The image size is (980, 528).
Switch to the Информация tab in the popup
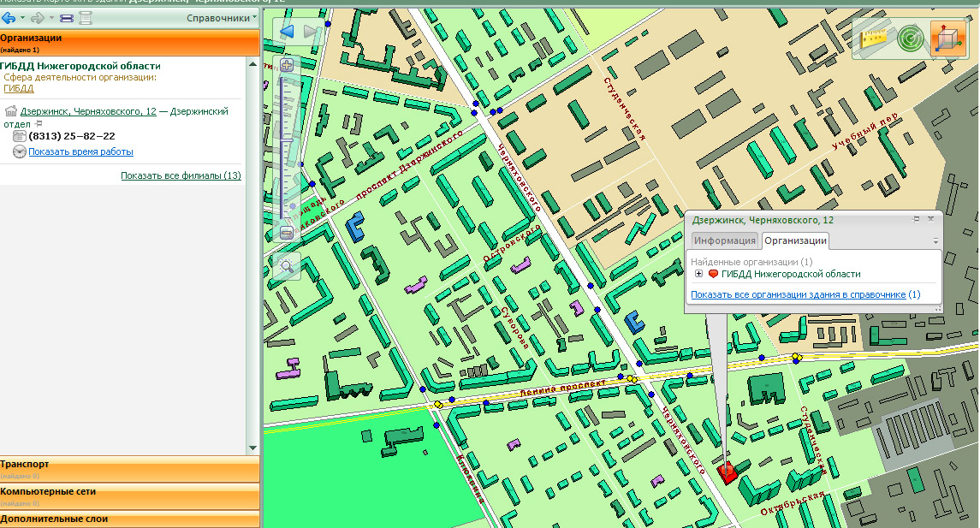click(724, 240)
